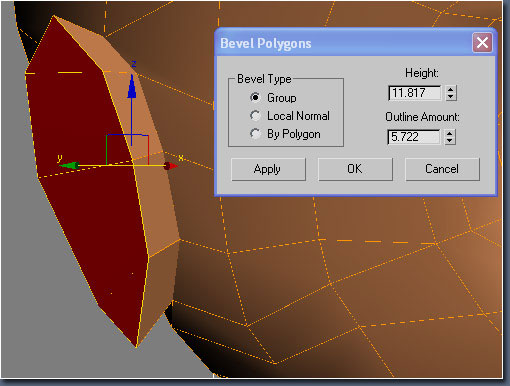This screenshot has width=510, height=386.
Task: Click the red corner plane handle of the gizmo
Action: [148, 150]
